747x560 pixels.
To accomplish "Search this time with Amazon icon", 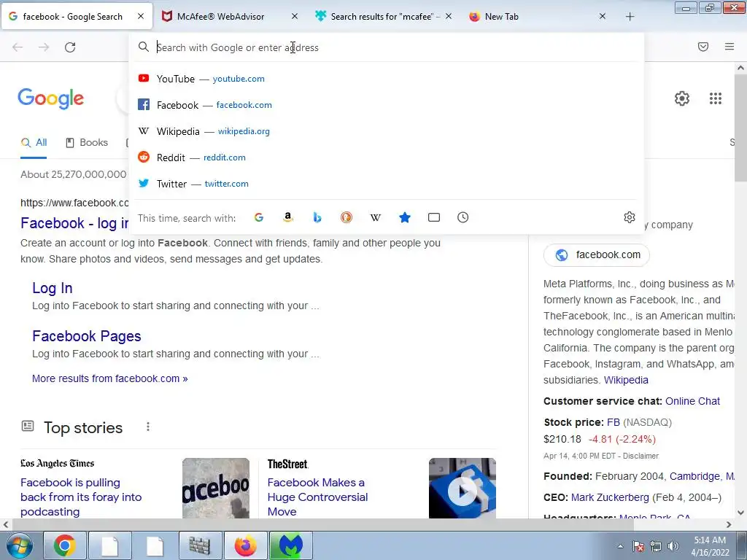I will coord(287,217).
